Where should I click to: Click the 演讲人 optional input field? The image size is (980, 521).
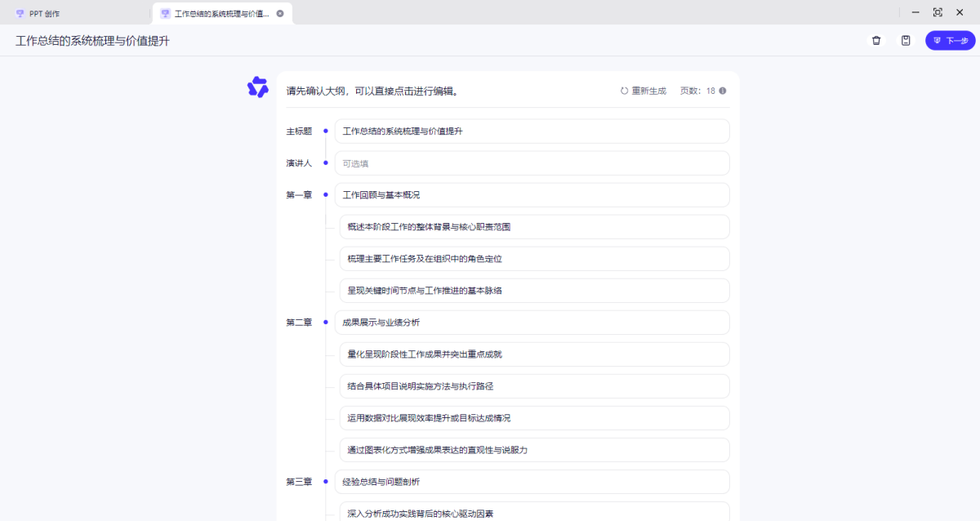(x=531, y=163)
